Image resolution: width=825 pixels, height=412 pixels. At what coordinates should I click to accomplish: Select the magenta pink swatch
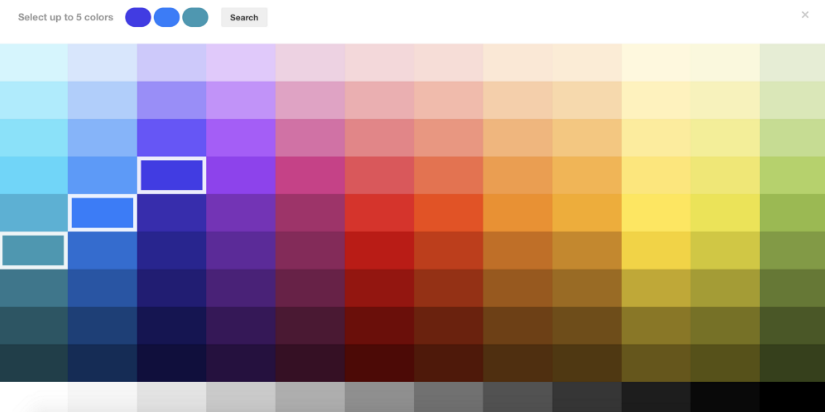(310, 175)
